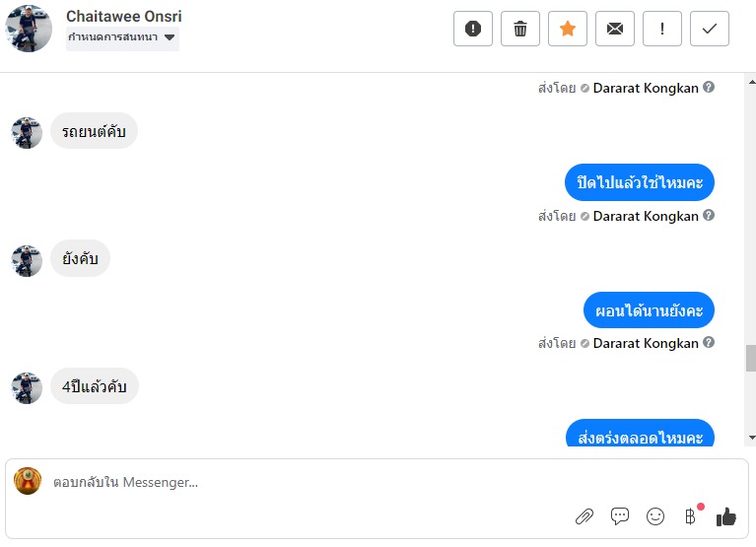756x547 pixels.
Task: Delete conversation with the trash icon
Action: pyautogui.click(x=519, y=29)
